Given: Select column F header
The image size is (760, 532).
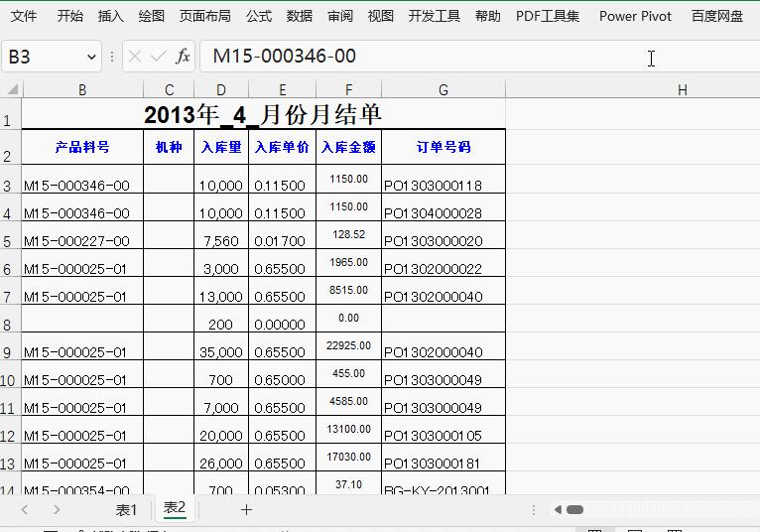Looking at the screenshot, I should pos(348,89).
